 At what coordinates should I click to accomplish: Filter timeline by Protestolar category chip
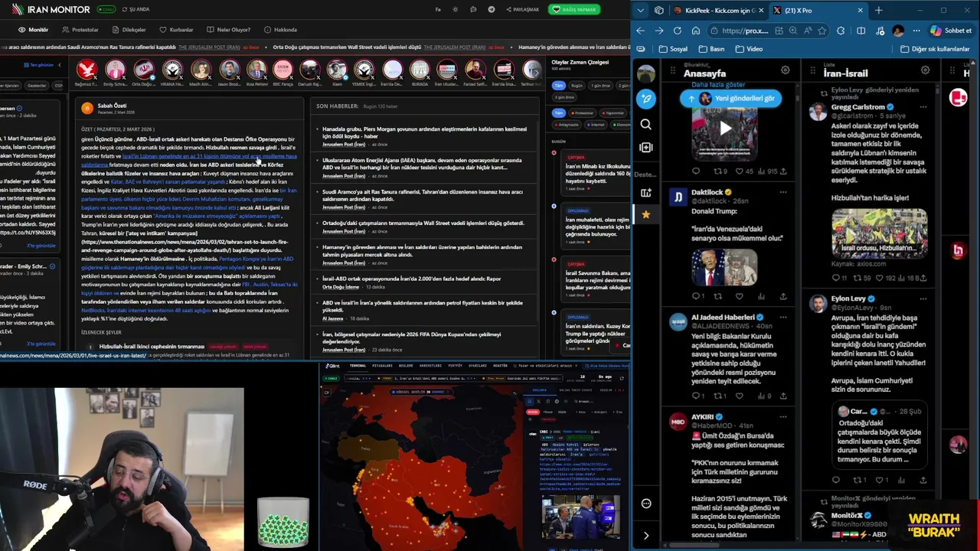point(583,112)
